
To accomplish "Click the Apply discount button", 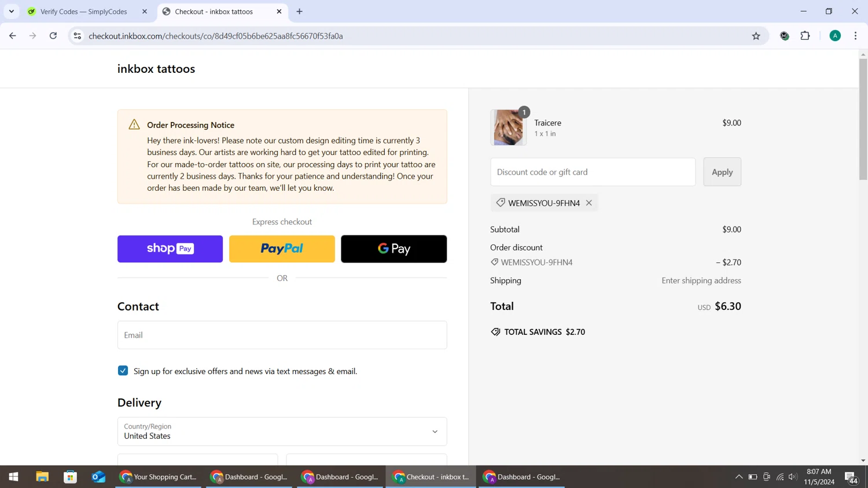I will (x=722, y=172).
